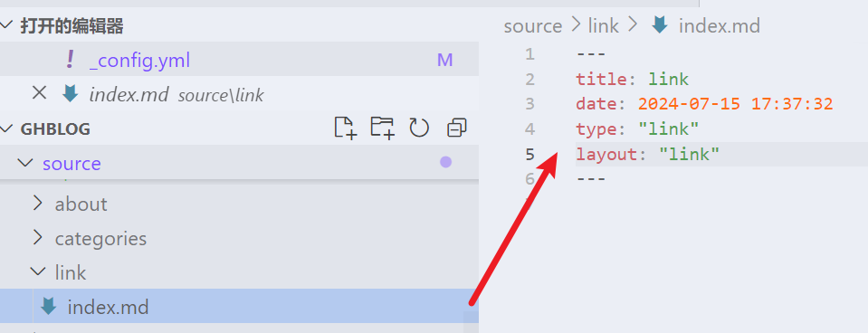Click the markdown arrow icon in the breadcrumb
Image resolution: width=868 pixels, height=333 pixels.
[x=659, y=25]
